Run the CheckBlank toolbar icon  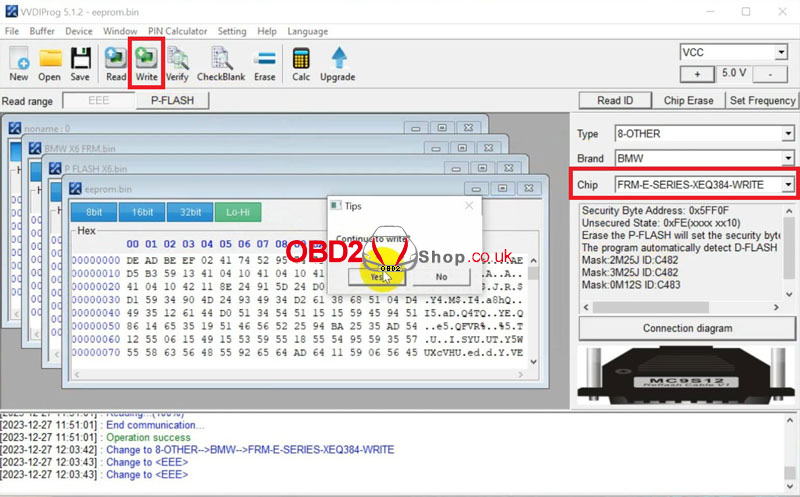[221, 64]
